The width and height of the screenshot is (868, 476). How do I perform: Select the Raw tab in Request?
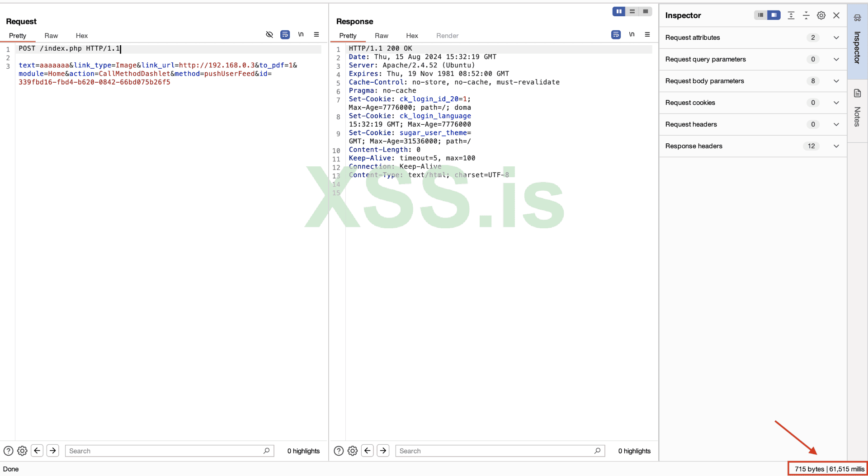(x=51, y=36)
